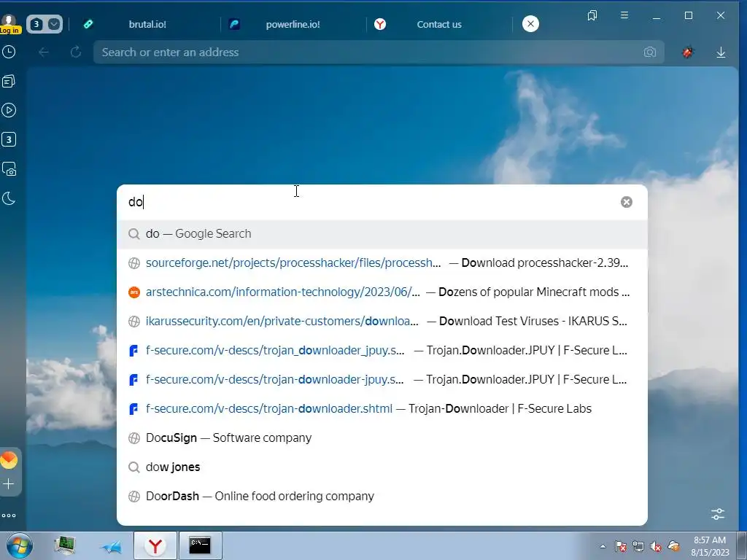Switch to the powerline.io! tab
This screenshot has height=560, width=747.
[293, 24]
